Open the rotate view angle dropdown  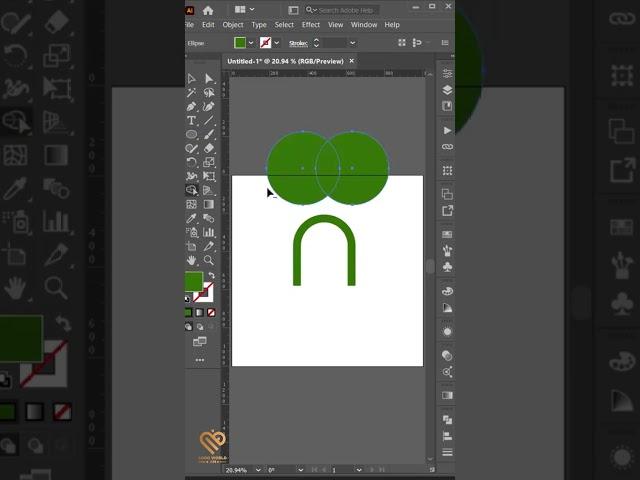click(x=300, y=470)
